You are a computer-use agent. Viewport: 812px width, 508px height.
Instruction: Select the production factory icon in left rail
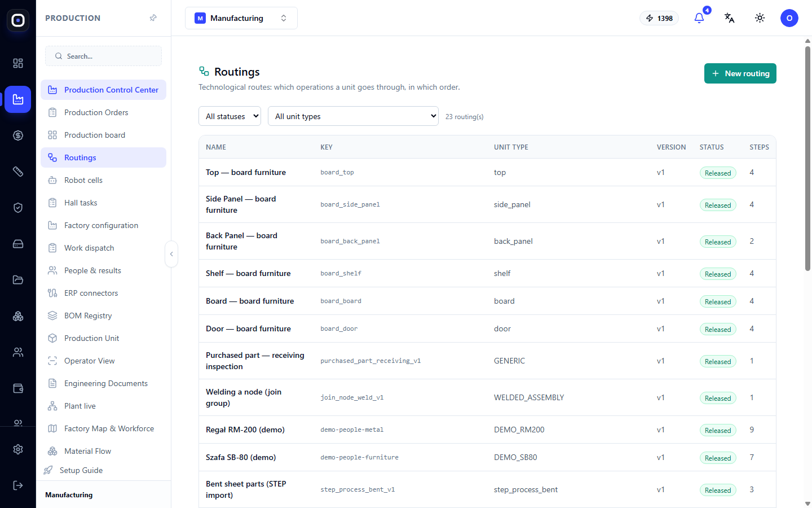[x=18, y=99]
